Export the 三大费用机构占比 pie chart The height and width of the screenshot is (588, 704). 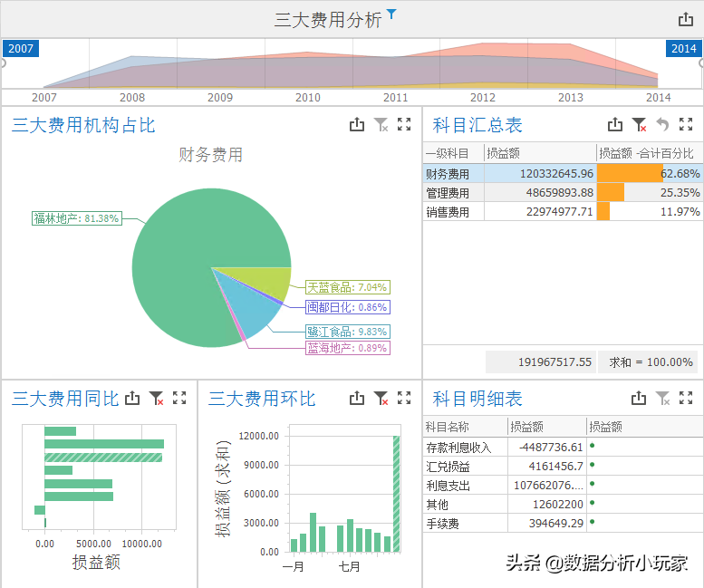[357, 125]
